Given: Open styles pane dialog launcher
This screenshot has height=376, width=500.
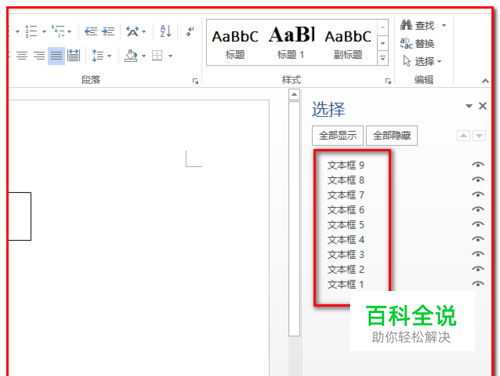Looking at the screenshot, I should 388,81.
